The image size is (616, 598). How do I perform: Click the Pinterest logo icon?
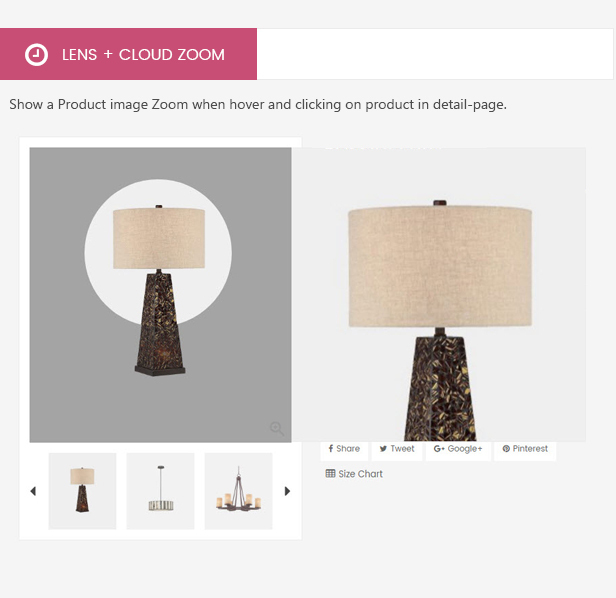click(x=506, y=449)
